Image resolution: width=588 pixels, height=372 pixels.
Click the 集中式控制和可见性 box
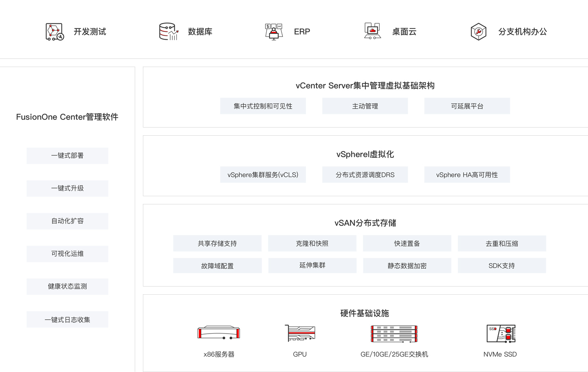[x=263, y=106]
